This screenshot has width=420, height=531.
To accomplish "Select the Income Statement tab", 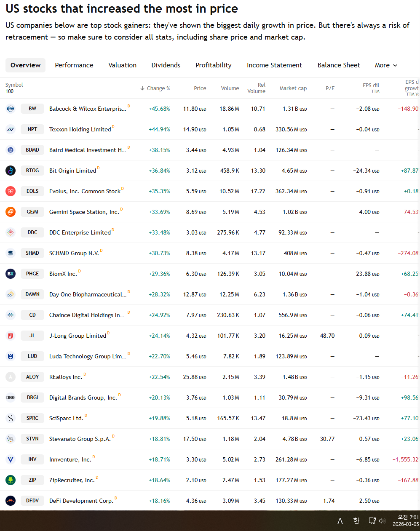I will tap(274, 65).
